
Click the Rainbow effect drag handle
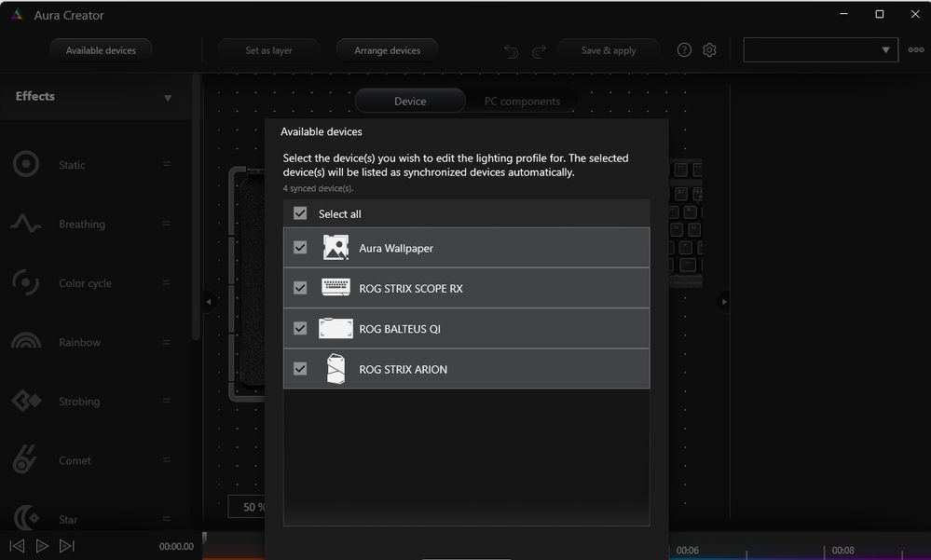tap(166, 342)
